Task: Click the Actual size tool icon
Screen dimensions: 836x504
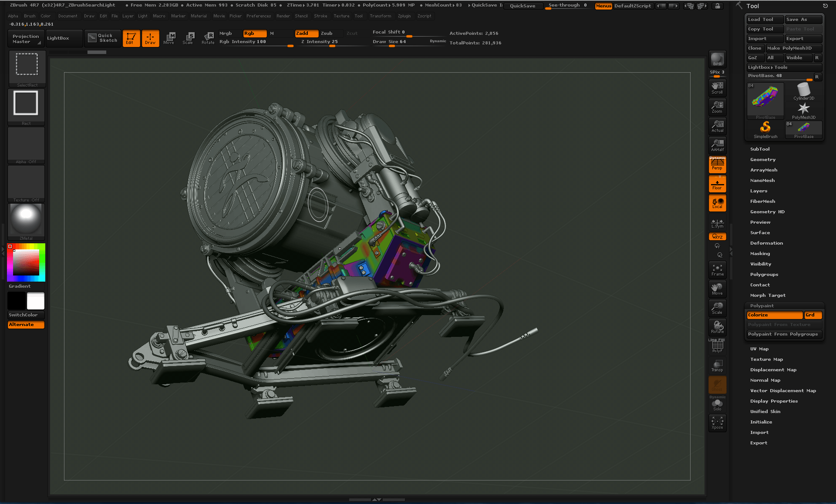Action: click(x=717, y=126)
